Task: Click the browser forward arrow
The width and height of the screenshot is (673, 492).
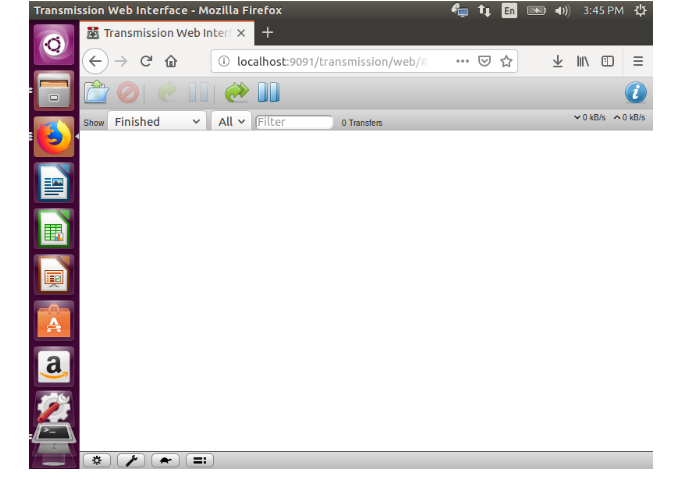Action: click(121, 61)
